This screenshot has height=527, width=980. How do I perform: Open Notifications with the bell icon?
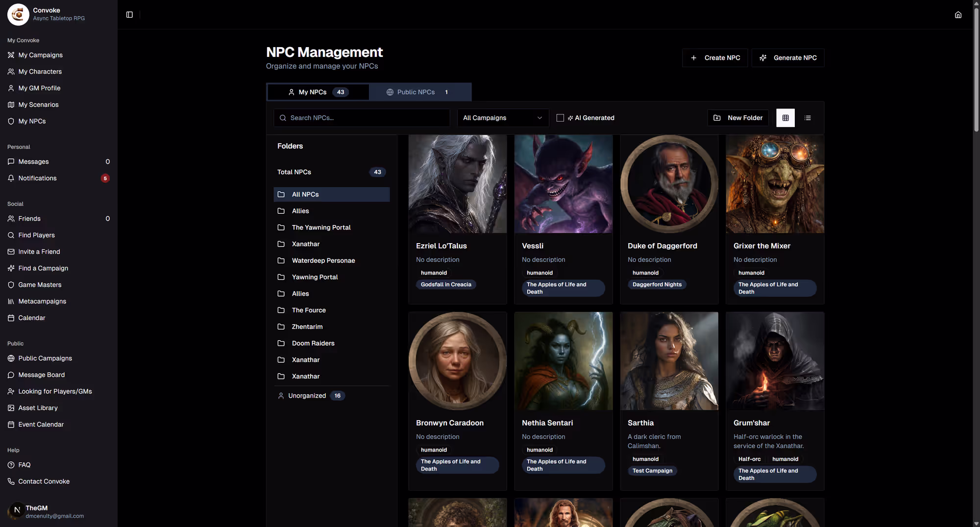tap(59, 178)
